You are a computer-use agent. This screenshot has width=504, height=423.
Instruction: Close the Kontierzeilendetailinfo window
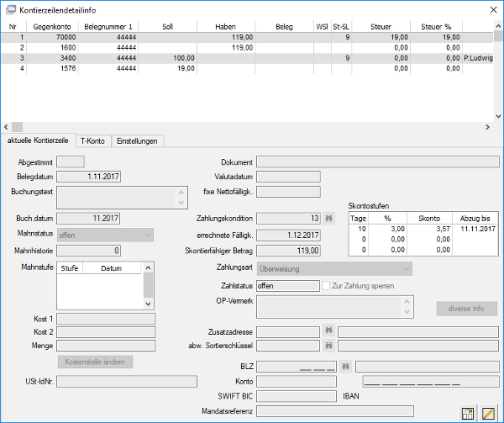pyautogui.click(x=493, y=10)
